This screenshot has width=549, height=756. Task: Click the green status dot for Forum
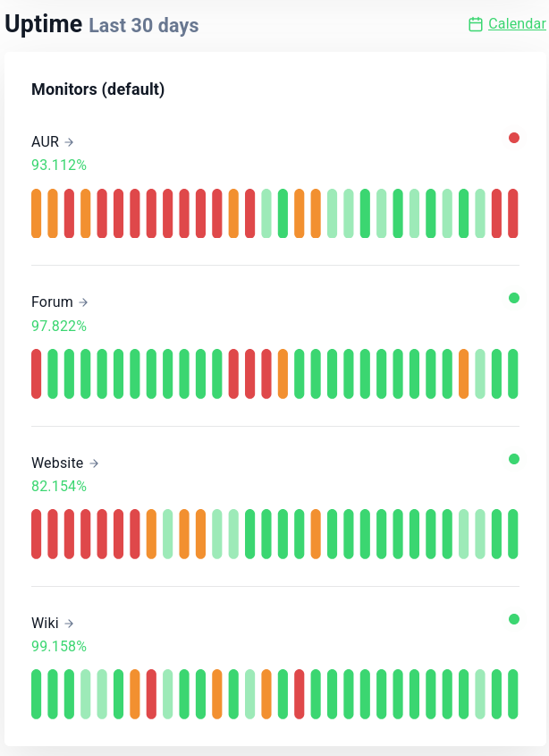[x=514, y=298]
